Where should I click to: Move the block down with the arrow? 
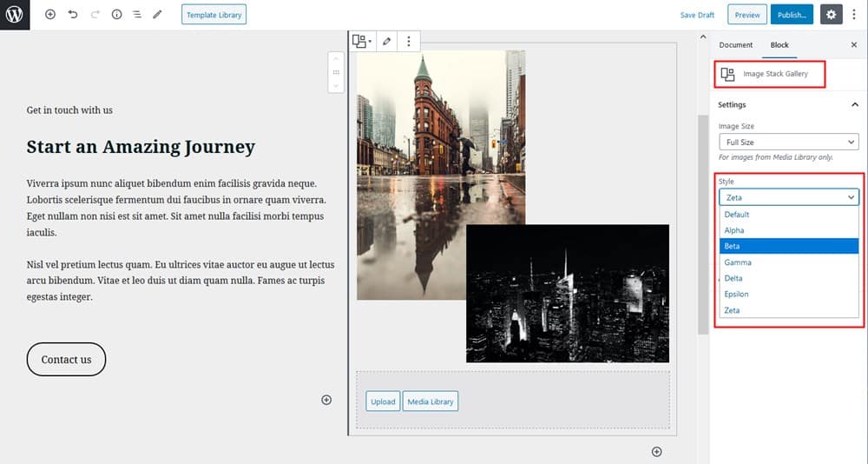[x=336, y=86]
